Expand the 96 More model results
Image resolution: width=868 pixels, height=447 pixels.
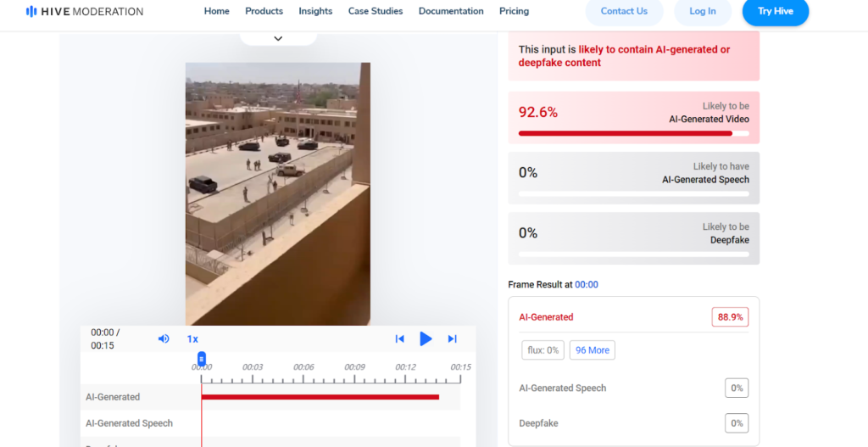[593, 350]
